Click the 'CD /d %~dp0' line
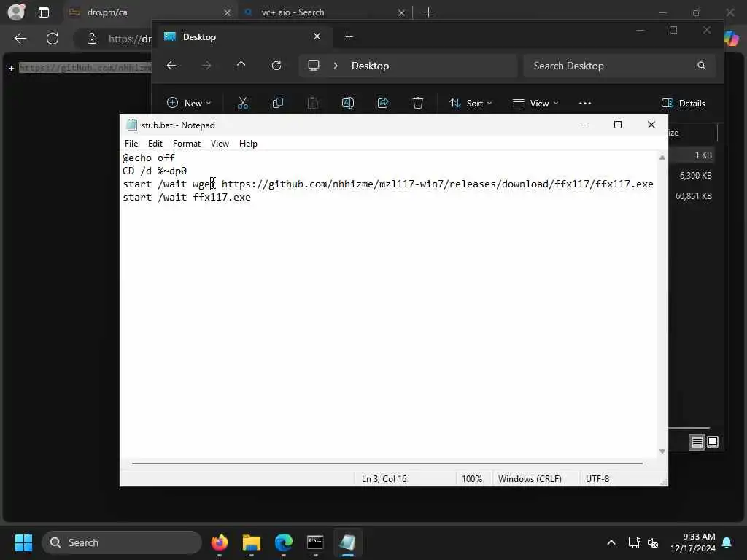The height and width of the screenshot is (560, 747). 155,171
